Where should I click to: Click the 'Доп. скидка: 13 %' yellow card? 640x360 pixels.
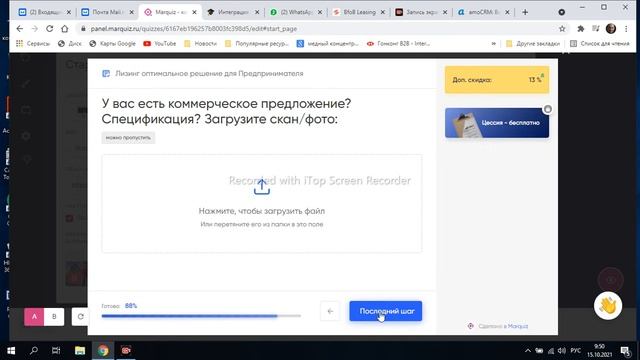[x=497, y=80]
